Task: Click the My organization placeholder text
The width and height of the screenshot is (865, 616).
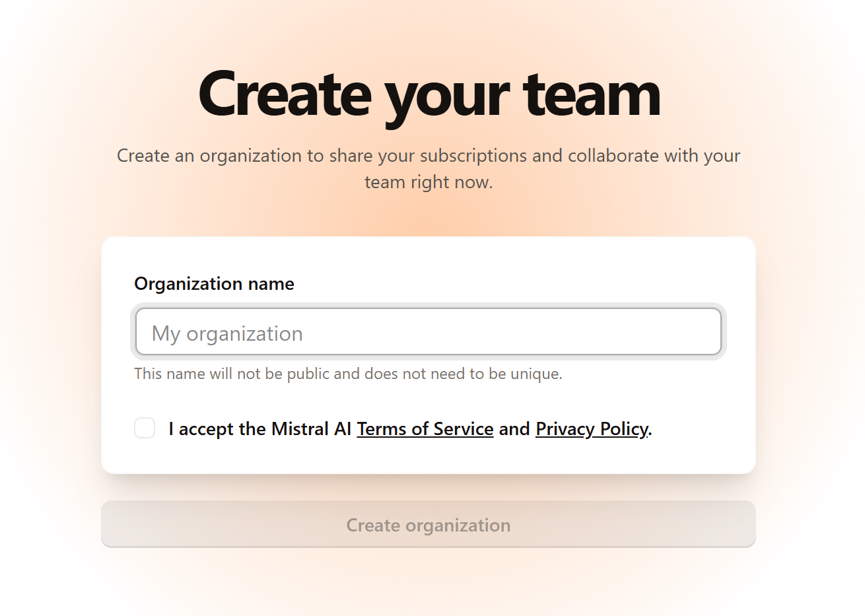Action: pyautogui.click(x=227, y=333)
